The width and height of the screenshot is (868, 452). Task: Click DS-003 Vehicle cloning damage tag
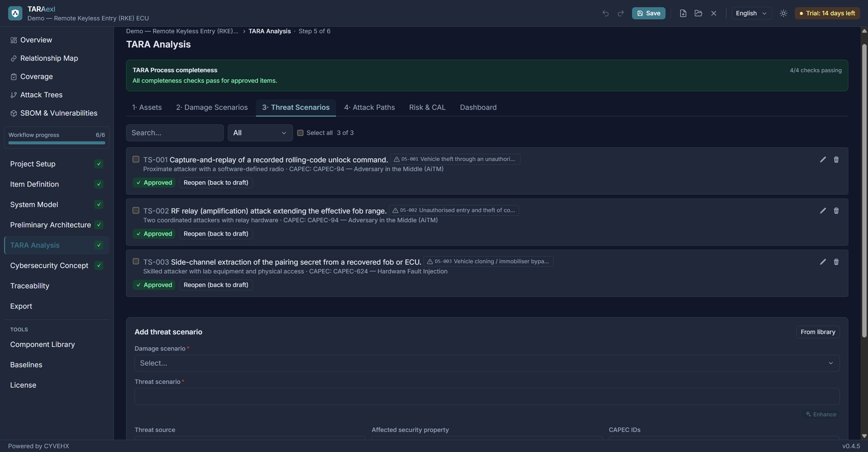[488, 261]
